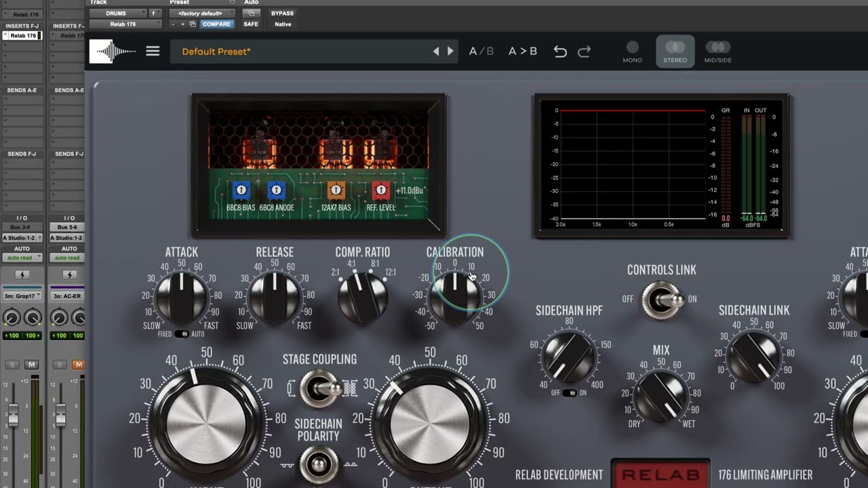The height and width of the screenshot is (488, 868).
Task: Click the undo arrow icon
Action: click(x=560, y=52)
